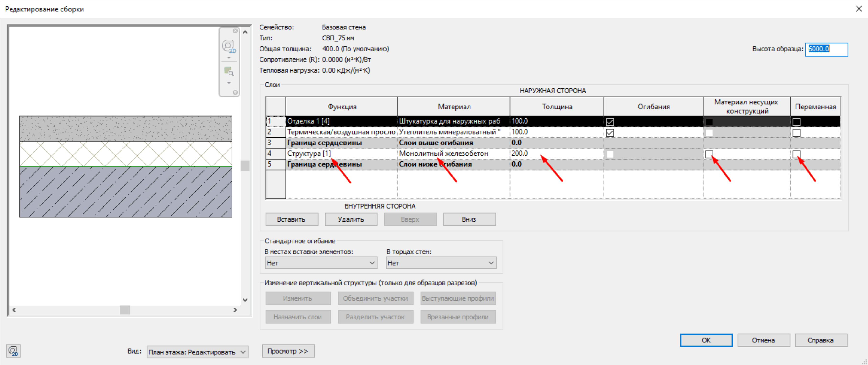Toggle structural material checkbox in row 1

click(709, 122)
